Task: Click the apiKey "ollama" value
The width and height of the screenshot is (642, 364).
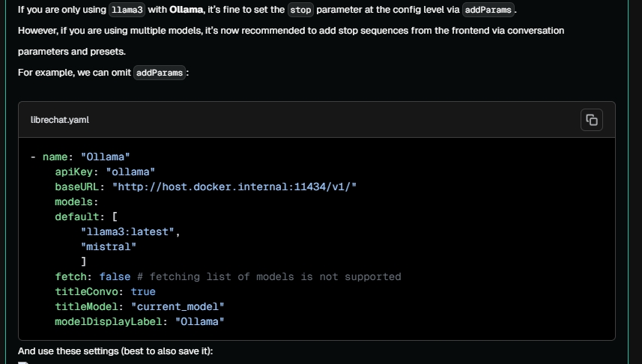Action: [x=130, y=172]
